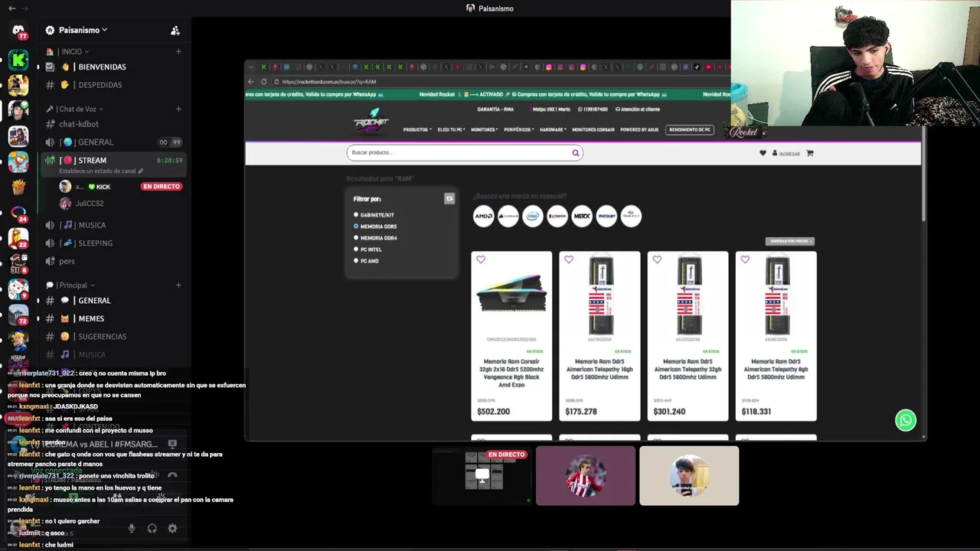Reset filters with the refresh icon

click(x=449, y=199)
